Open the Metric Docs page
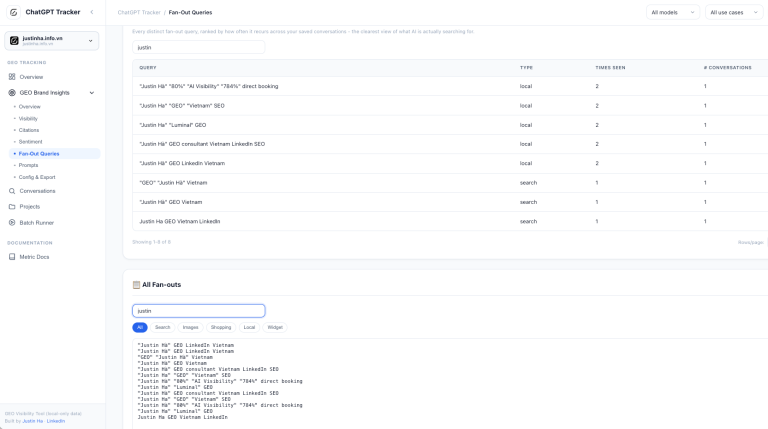This screenshot has height=429, width=768. [x=34, y=257]
